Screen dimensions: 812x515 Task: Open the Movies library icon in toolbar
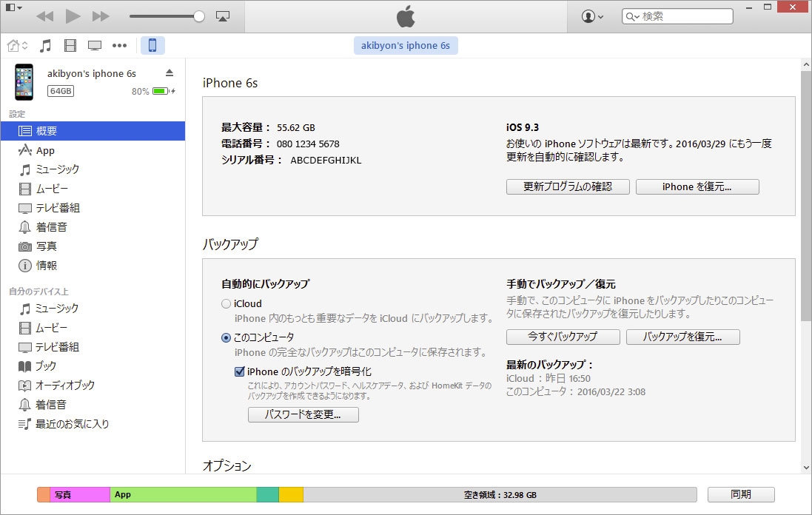[70, 46]
